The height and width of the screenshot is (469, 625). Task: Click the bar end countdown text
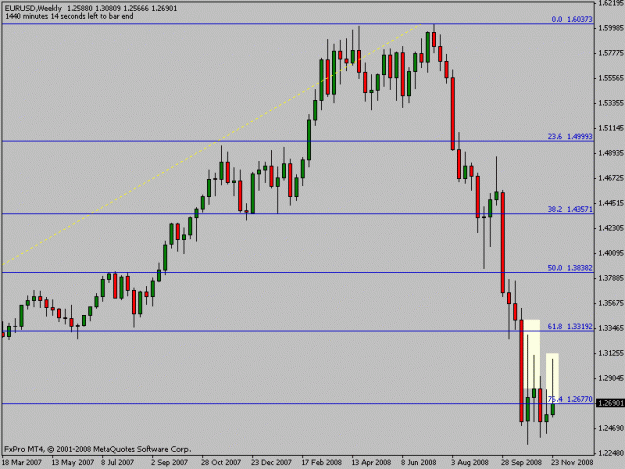click(69, 16)
